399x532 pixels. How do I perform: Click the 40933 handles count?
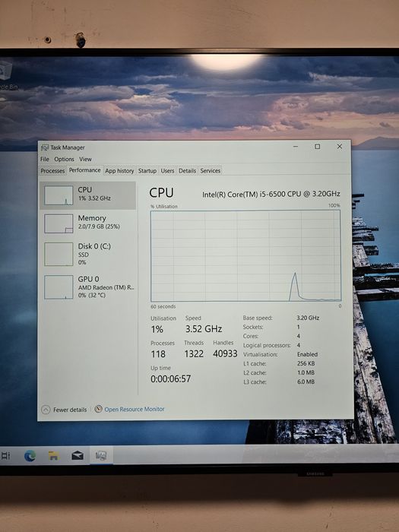[225, 353]
